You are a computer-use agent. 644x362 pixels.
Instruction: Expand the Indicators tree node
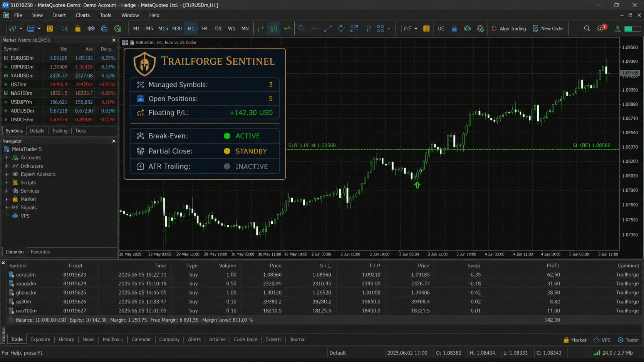click(7, 166)
